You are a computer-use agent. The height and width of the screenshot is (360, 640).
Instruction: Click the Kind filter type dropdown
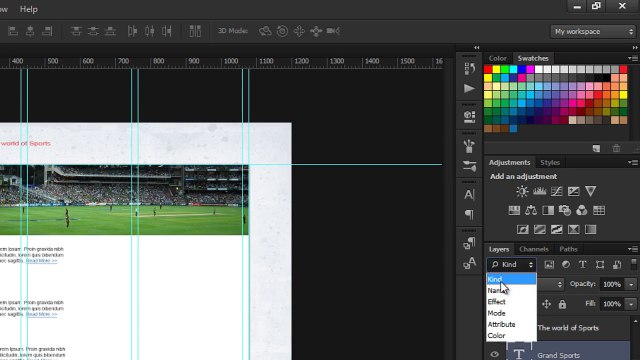pos(511,264)
